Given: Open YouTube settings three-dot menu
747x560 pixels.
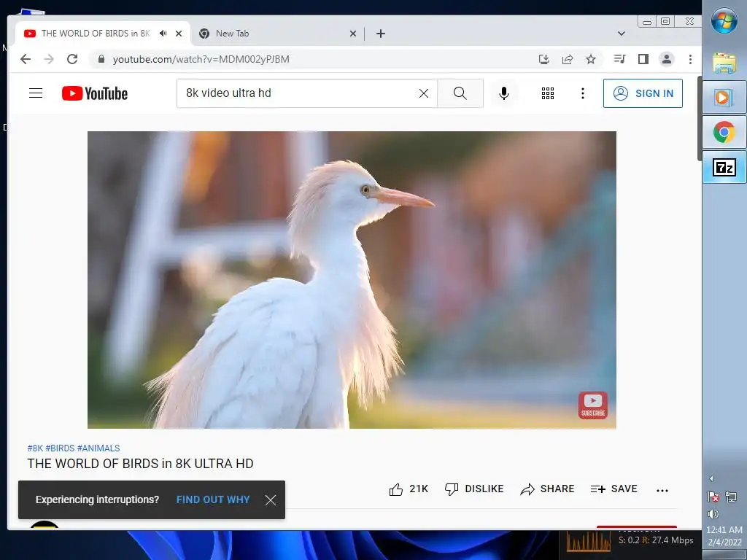Looking at the screenshot, I should coord(583,93).
